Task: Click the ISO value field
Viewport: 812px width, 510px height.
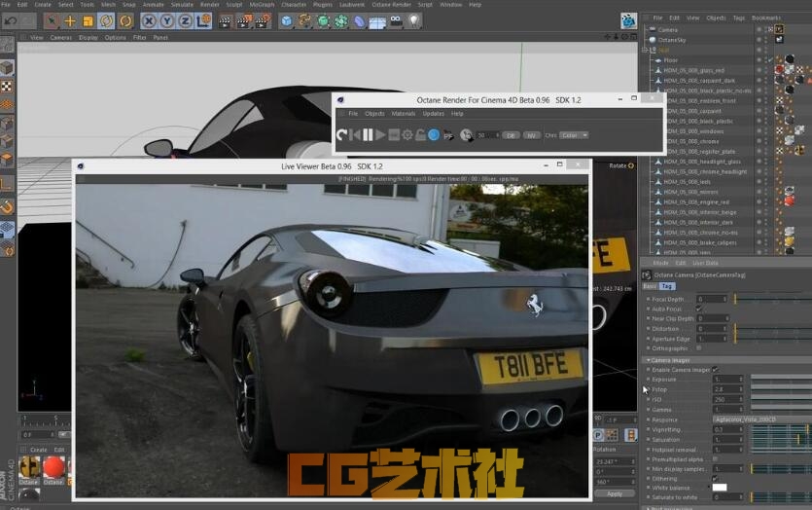Action: click(x=728, y=400)
